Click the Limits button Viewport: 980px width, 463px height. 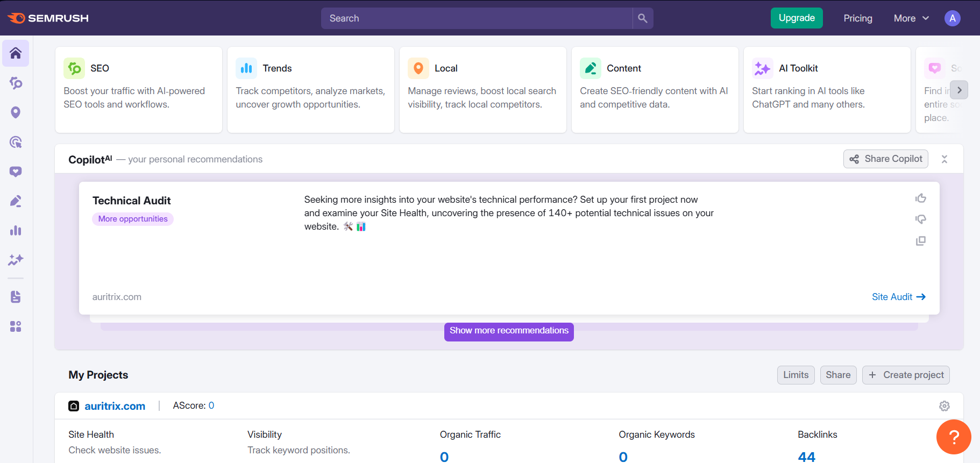click(x=796, y=375)
